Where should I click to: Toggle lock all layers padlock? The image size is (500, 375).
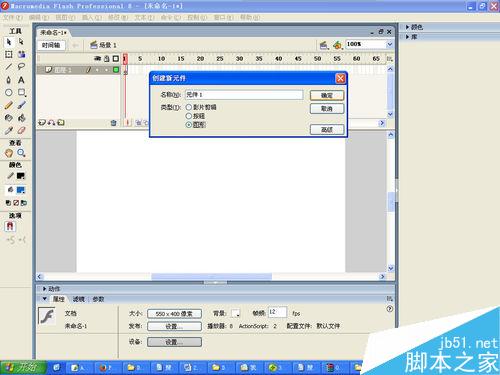pyautogui.click(x=107, y=59)
